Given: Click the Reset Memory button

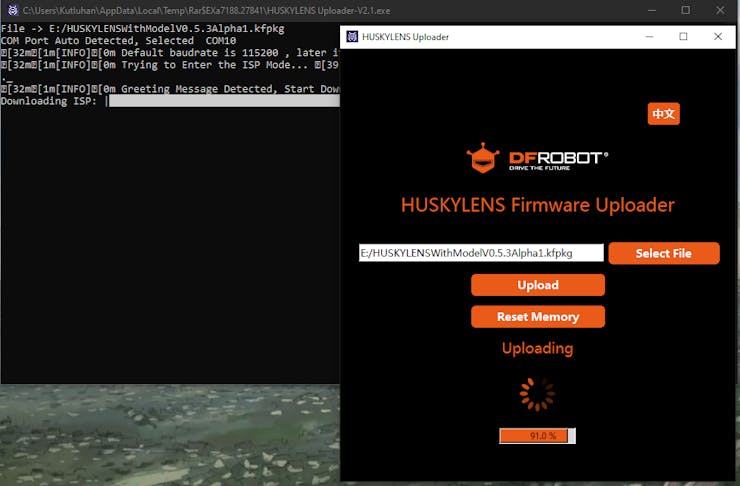Looking at the screenshot, I should (x=538, y=317).
